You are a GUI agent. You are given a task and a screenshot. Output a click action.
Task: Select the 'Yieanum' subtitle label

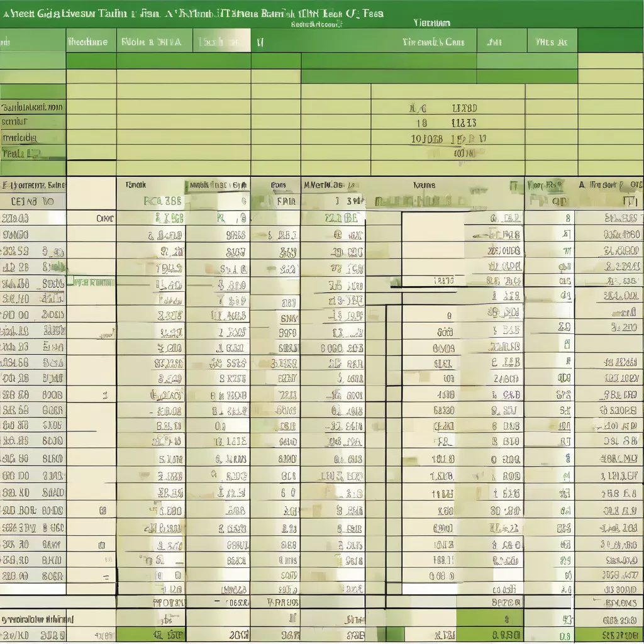(431, 23)
